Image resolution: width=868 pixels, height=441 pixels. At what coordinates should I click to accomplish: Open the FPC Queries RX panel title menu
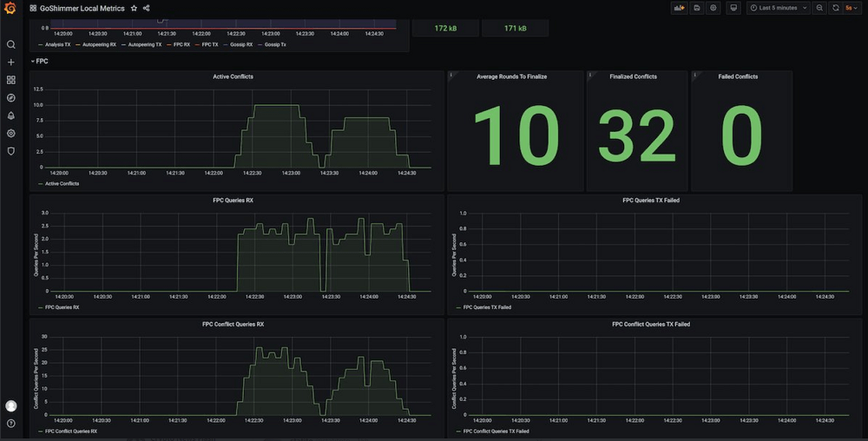tap(233, 201)
